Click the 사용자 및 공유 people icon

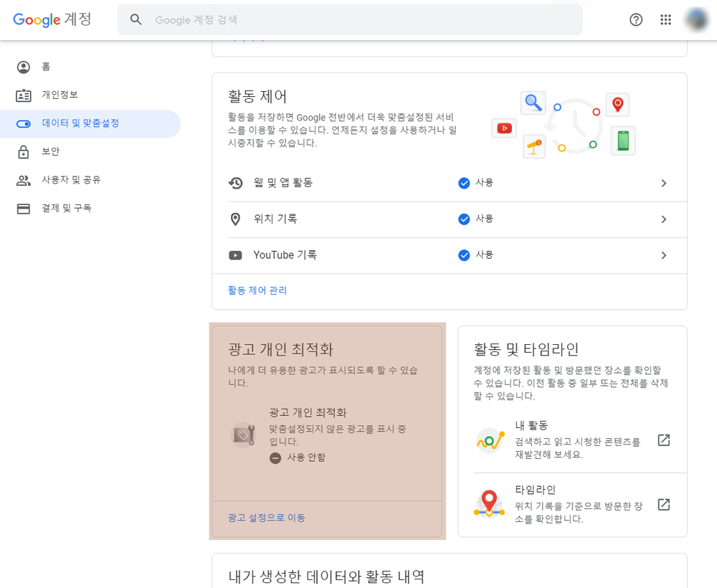click(x=24, y=180)
